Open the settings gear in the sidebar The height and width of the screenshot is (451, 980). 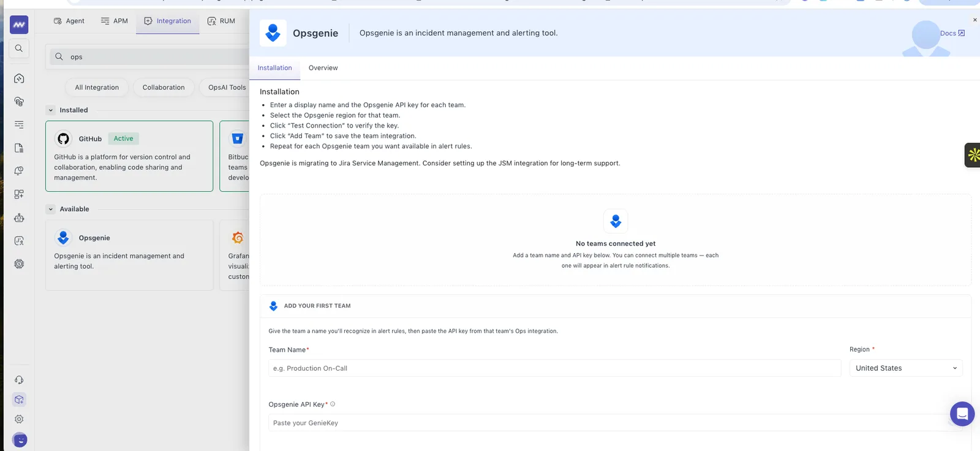coord(19,419)
